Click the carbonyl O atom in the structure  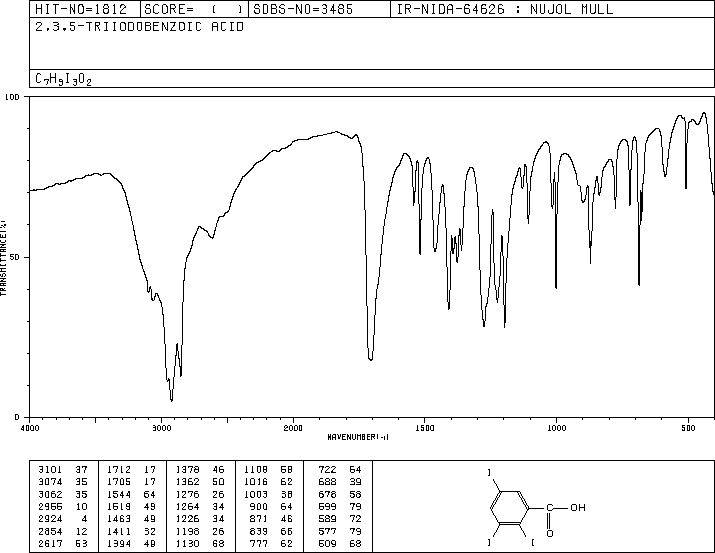[x=550, y=534]
